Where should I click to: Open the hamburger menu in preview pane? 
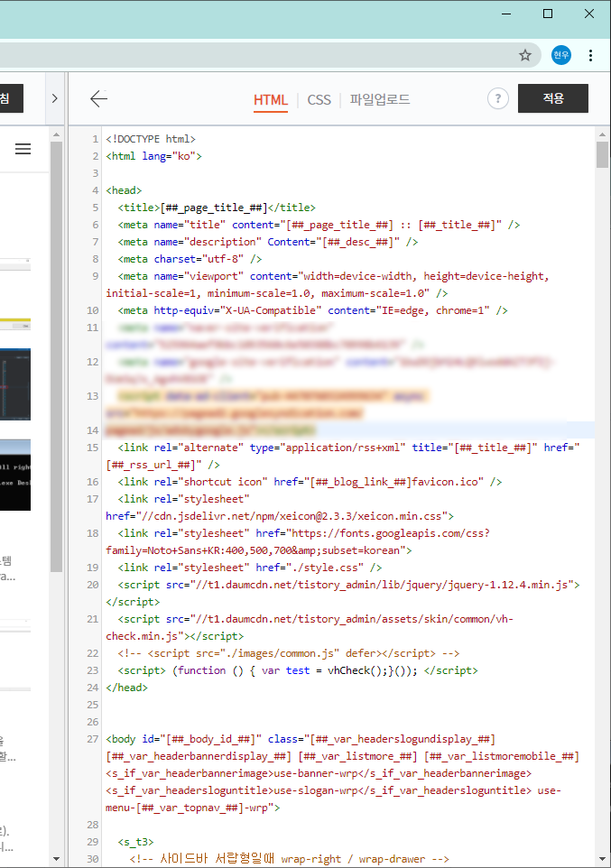[x=23, y=149]
